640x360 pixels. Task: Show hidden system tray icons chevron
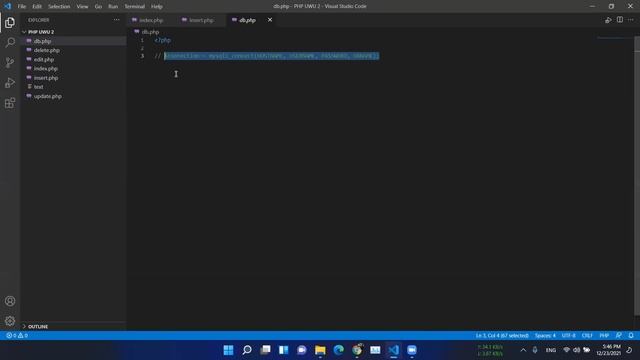click(523, 350)
